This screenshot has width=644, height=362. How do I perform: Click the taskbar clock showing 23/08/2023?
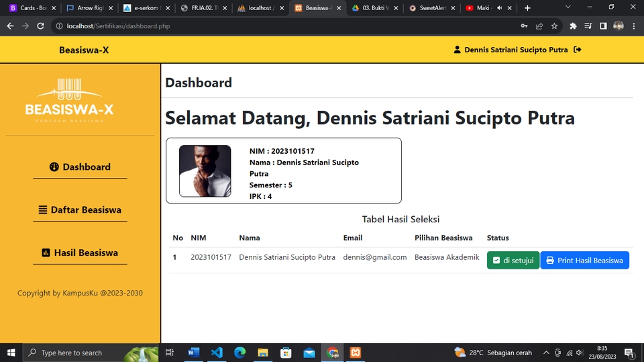602,353
